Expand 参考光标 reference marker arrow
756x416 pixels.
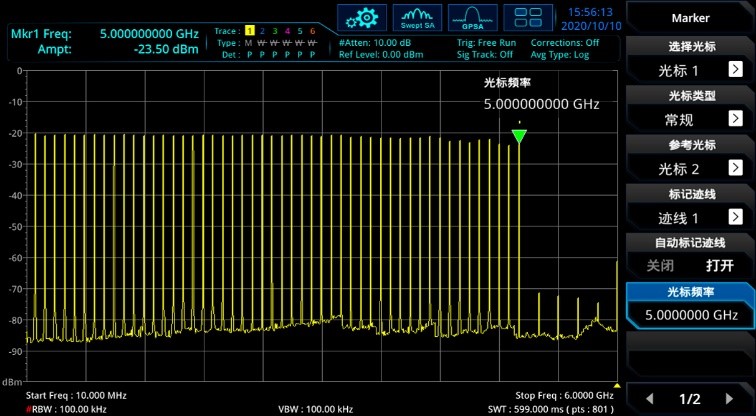(735, 168)
